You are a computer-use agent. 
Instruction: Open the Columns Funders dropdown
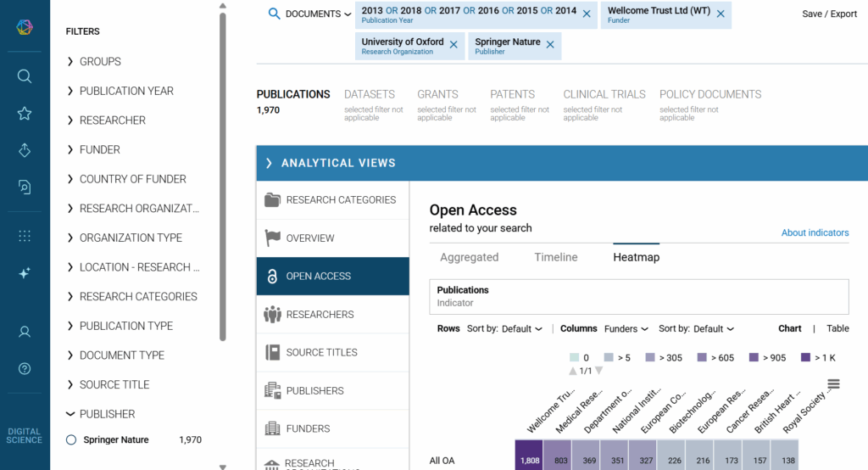point(626,328)
